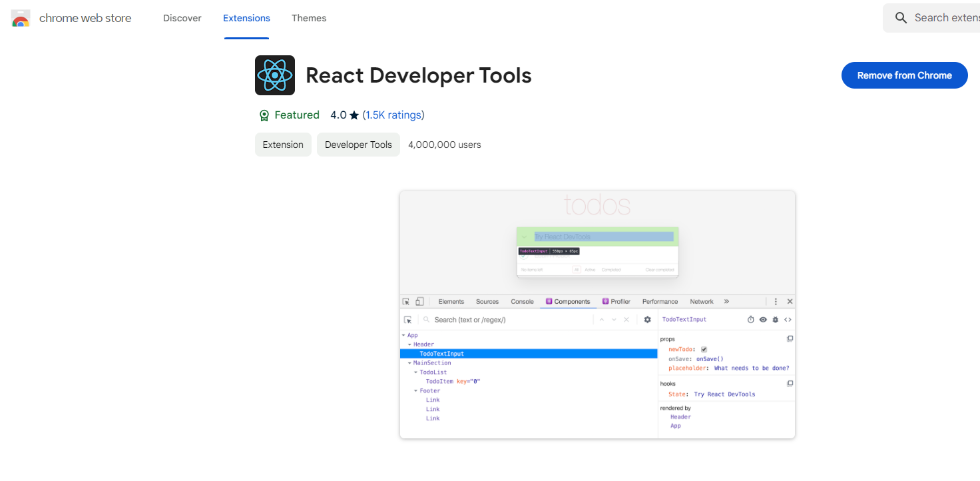Click the suspend stopwatch icon for TodoTextInput
The image size is (980, 481).
[751, 320]
